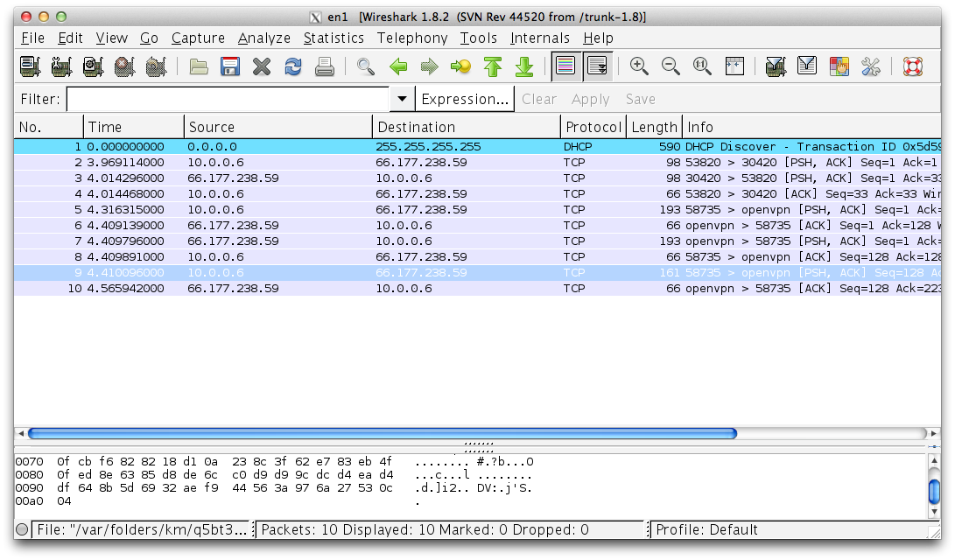Select packet 5 with length 193

point(478,210)
